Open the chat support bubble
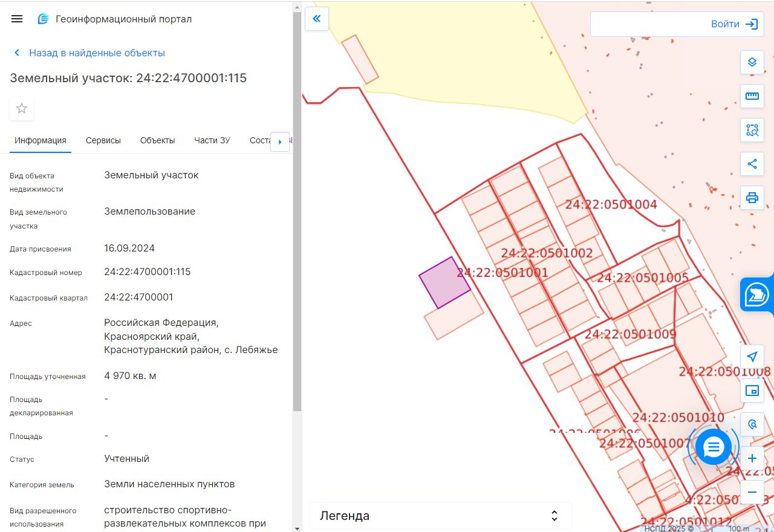The width and height of the screenshot is (774, 532). (x=714, y=447)
